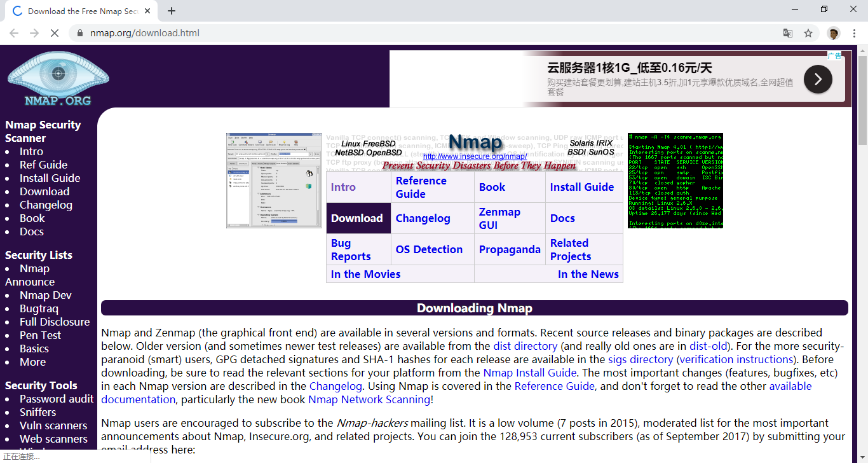Open the Sniffers tools link

click(x=37, y=412)
